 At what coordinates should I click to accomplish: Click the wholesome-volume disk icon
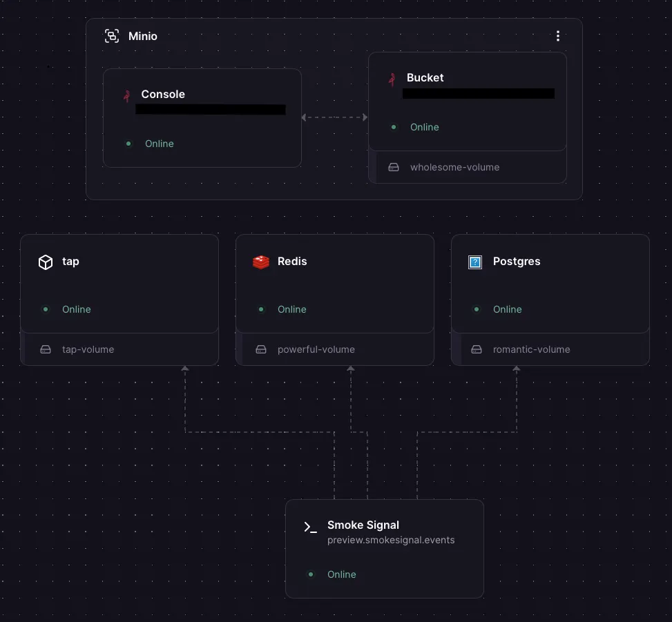coord(394,167)
